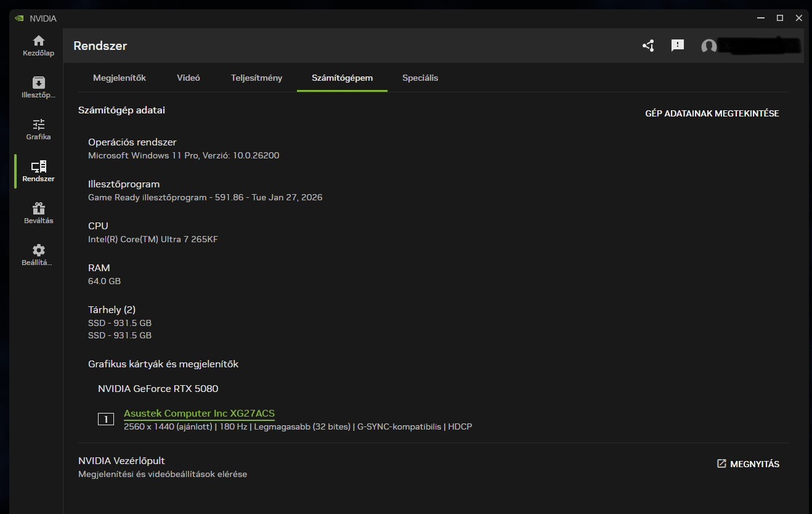Click Grafikus kártyák és megjelenítők label
Image resolution: width=812 pixels, height=514 pixels.
(x=163, y=364)
